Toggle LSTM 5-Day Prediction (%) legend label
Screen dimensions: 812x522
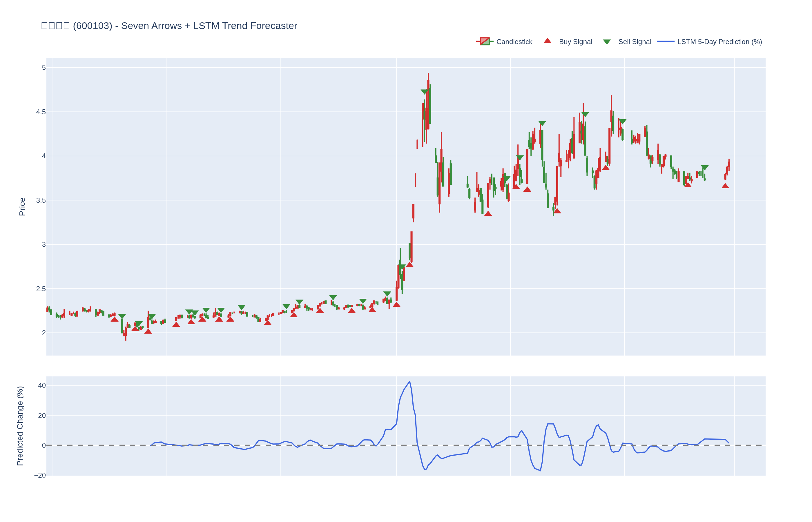tap(719, 42)
